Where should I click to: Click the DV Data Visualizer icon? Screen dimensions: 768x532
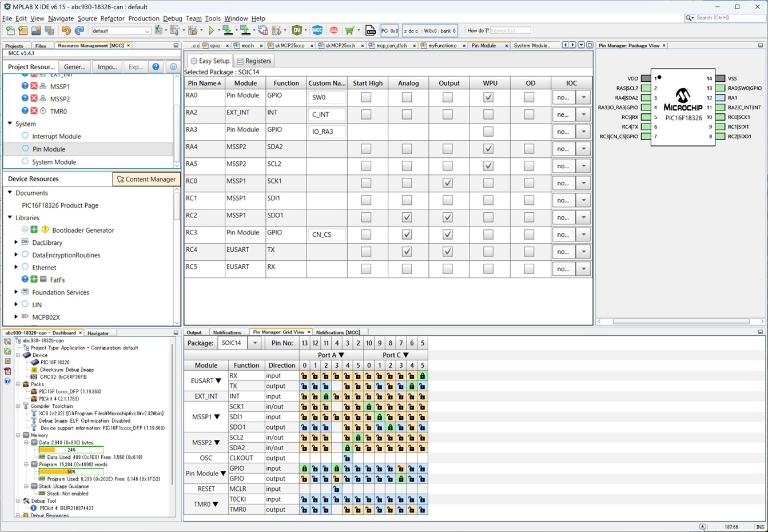tap(297, 30)
